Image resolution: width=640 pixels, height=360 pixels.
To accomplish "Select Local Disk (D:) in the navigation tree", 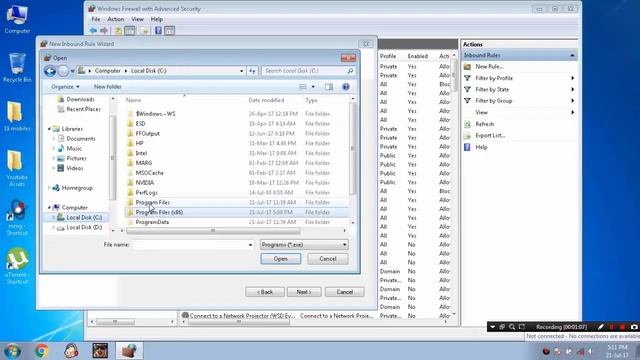I will click(84, 227).
